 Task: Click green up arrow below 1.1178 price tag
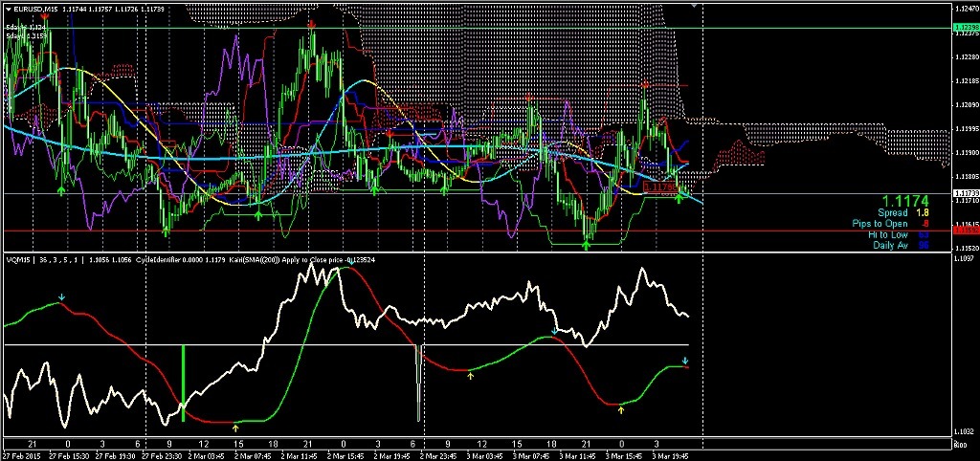click(679, 197)
